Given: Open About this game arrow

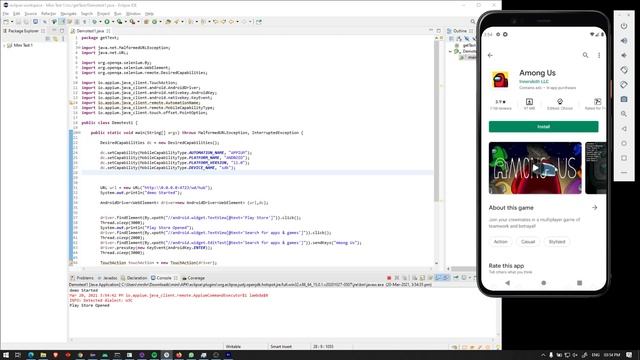Looking at the screenshot, I should pos(594,208).
